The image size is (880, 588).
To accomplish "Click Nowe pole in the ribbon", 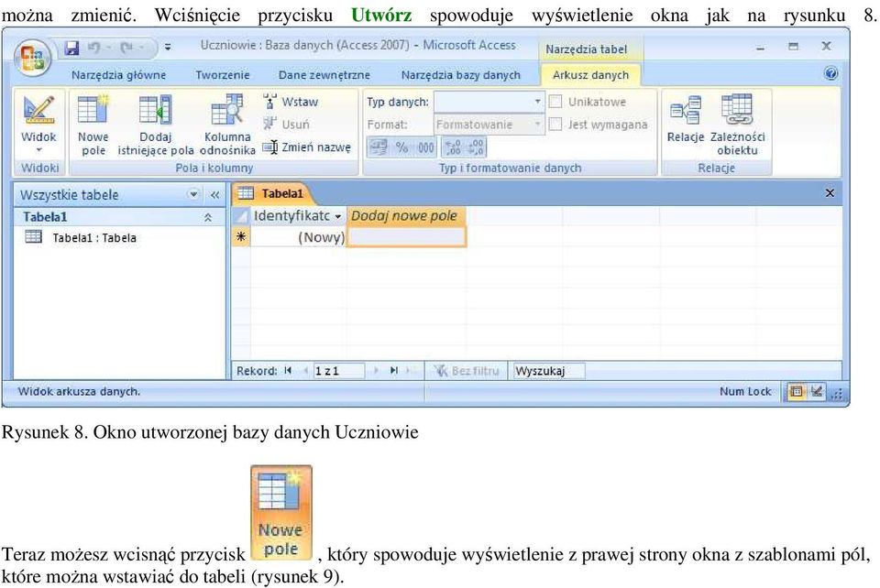I will [x=93, y=125].
